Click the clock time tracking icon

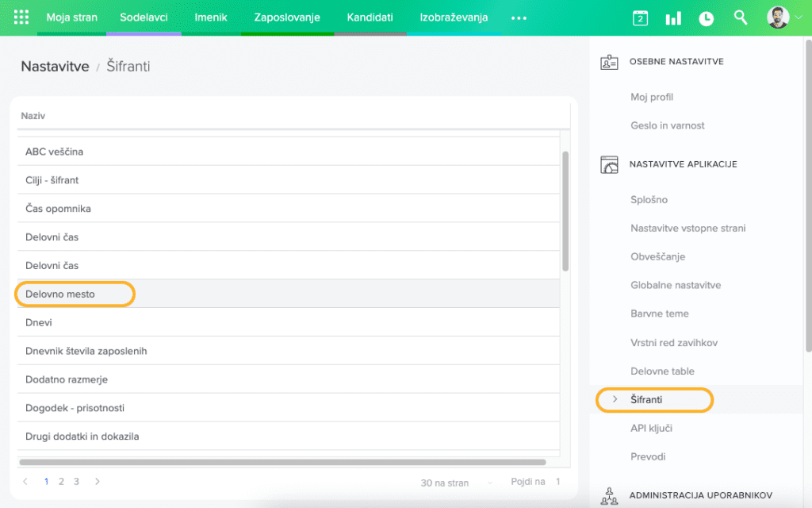coord(706,18)
